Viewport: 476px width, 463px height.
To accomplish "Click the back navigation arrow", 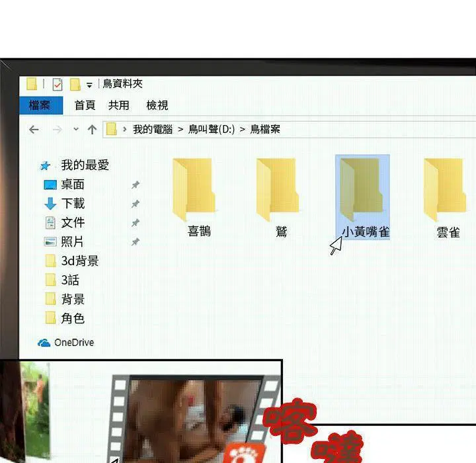I will point(34,130).
